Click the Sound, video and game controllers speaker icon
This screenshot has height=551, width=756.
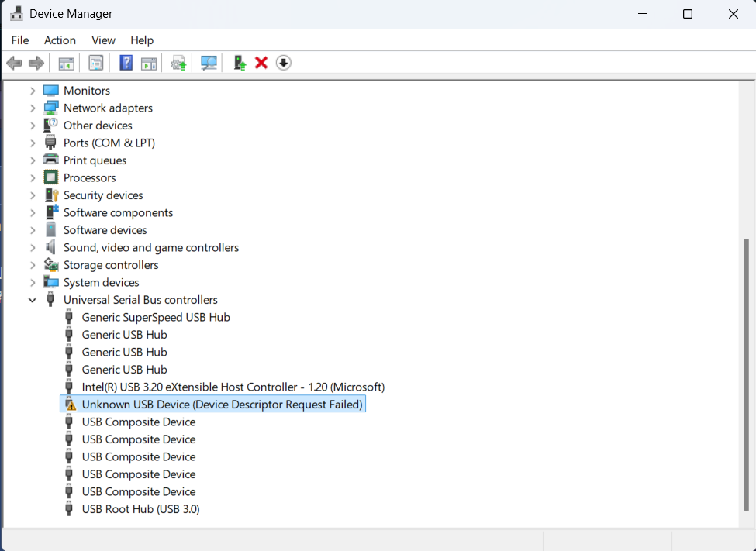click(50, 247)
